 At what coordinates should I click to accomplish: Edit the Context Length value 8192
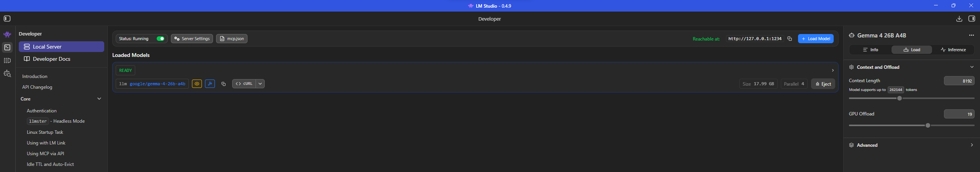pos(959,81)
